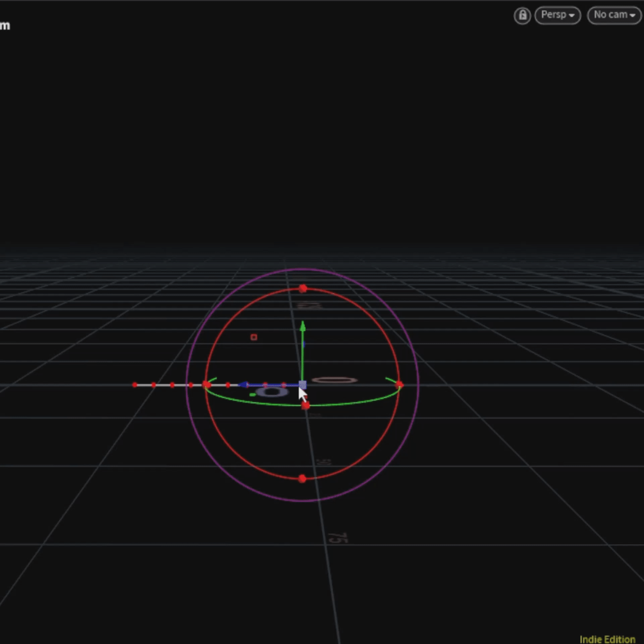The width and height of the screenshot is (644, 644).
Task: Select the square center handle of the gizmo
Action: pos(302,385)
